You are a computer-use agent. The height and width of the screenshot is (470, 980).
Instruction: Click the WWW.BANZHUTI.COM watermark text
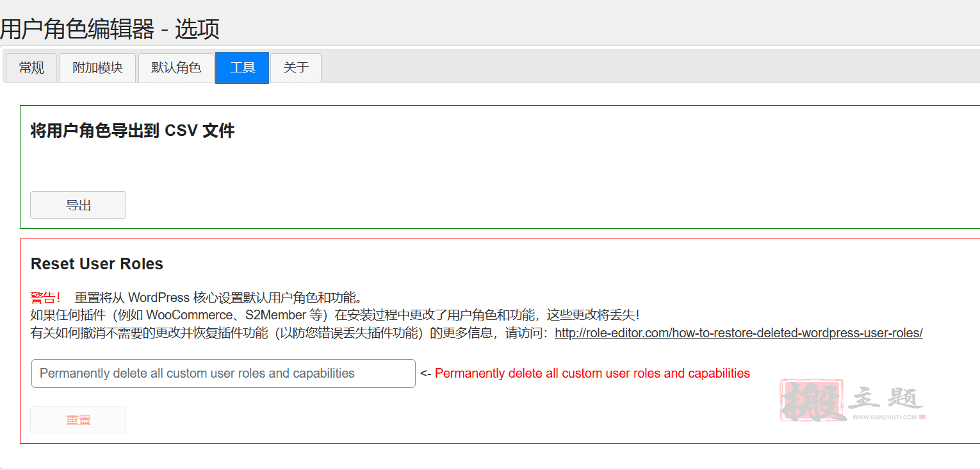885,415
